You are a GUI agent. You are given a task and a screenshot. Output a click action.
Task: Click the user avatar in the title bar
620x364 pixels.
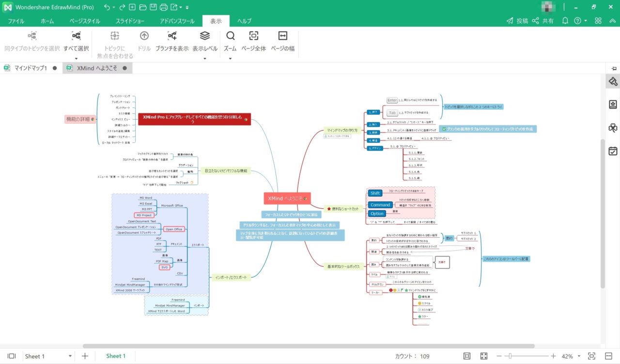547,7
